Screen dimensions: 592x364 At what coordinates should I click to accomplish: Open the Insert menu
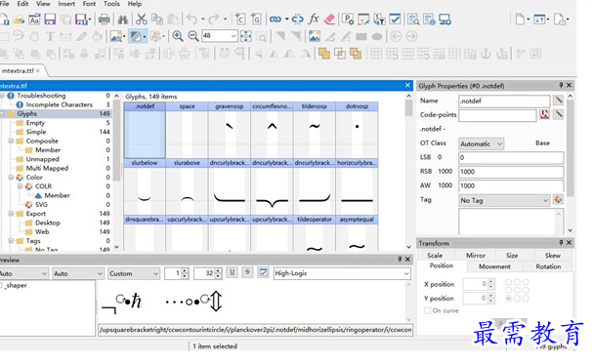pyautogui.click(x=66, y=4)
